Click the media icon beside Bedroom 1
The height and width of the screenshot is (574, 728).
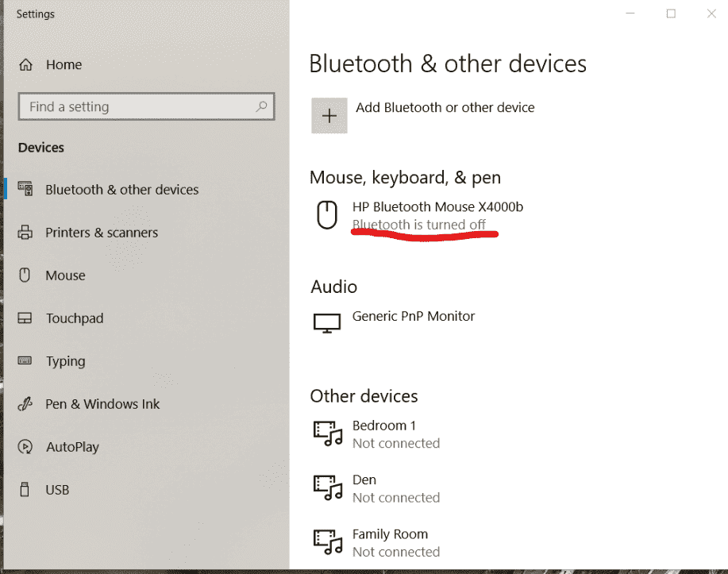[x=328, y=433]
